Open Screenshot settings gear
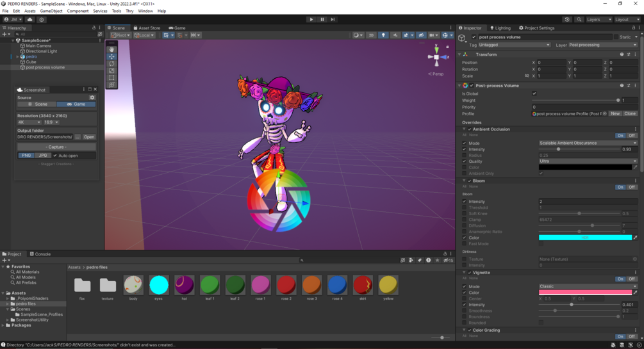The width and height of the screenshot is (644, 349). click(92, 98)
